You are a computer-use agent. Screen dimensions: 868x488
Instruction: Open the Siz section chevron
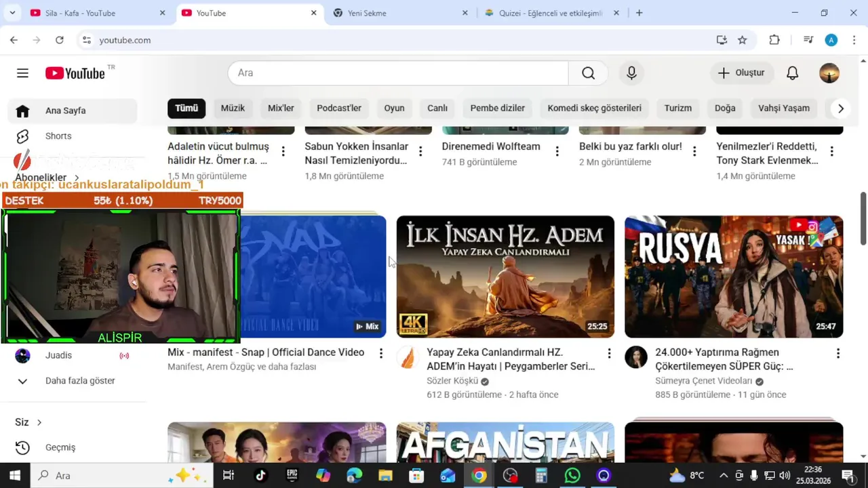point(39,422)
